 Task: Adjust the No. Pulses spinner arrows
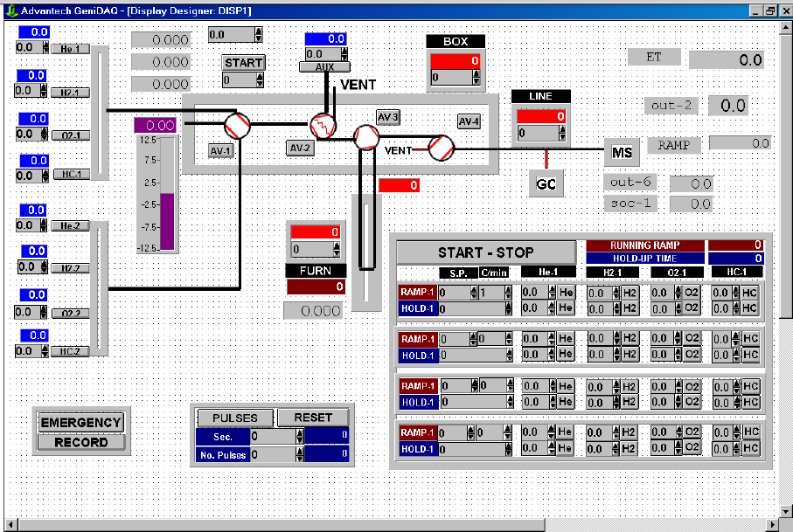click(300, 454)
